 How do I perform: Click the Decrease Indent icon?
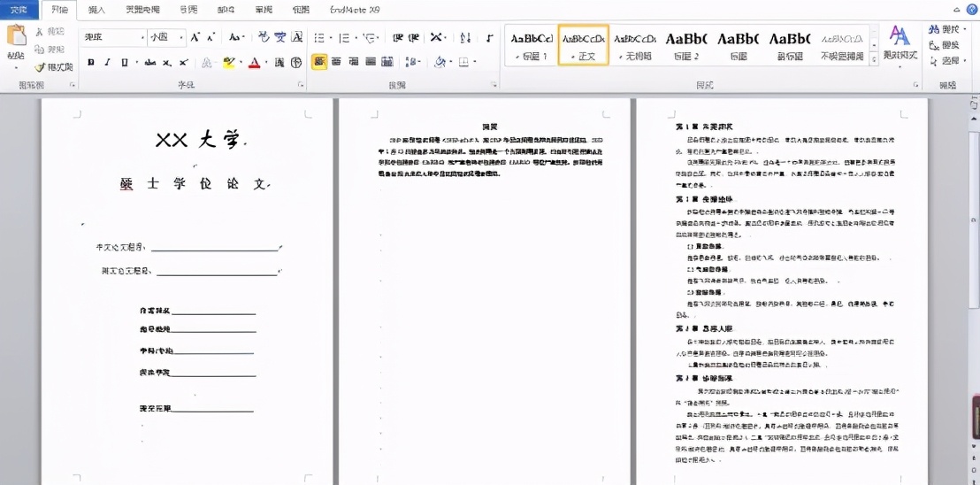397,38
